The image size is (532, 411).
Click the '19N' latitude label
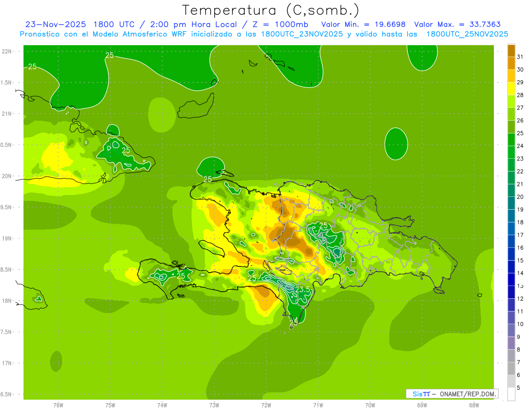pyautogui.click(x=7, y=238)
